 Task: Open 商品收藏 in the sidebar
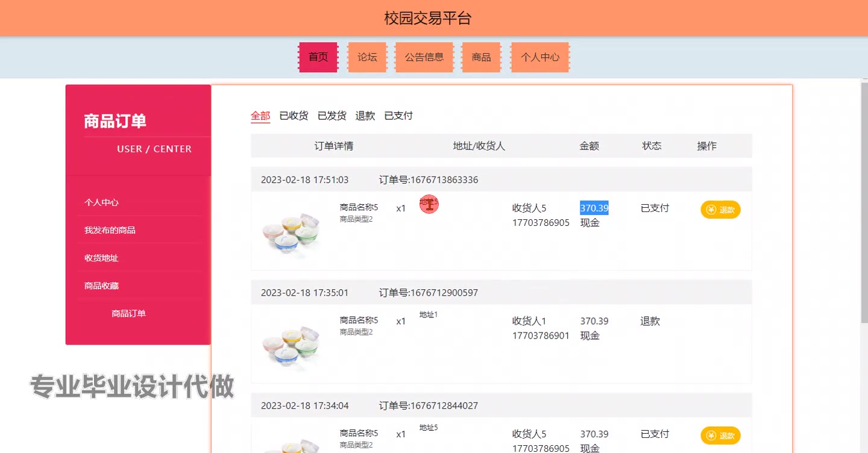click(x=101, y=286)
